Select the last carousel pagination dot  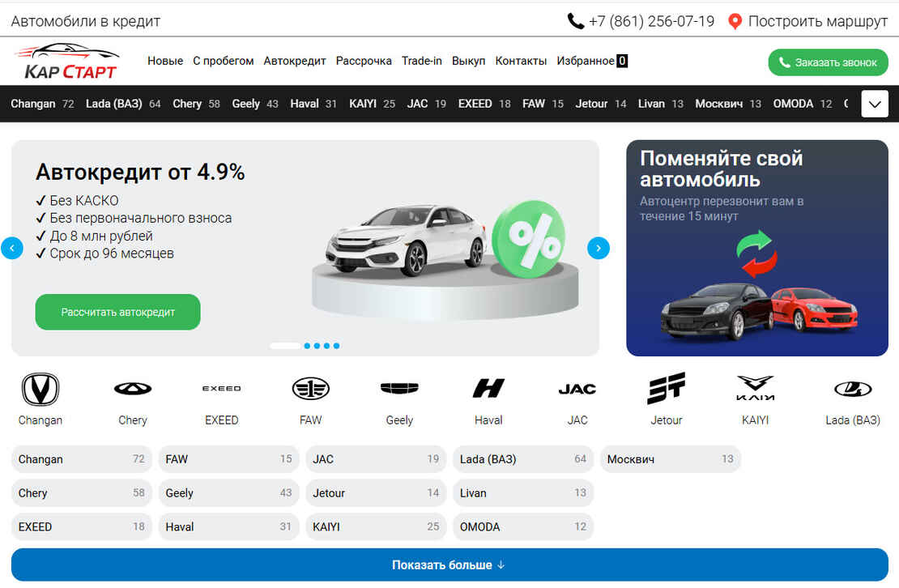tap(336, 346)
